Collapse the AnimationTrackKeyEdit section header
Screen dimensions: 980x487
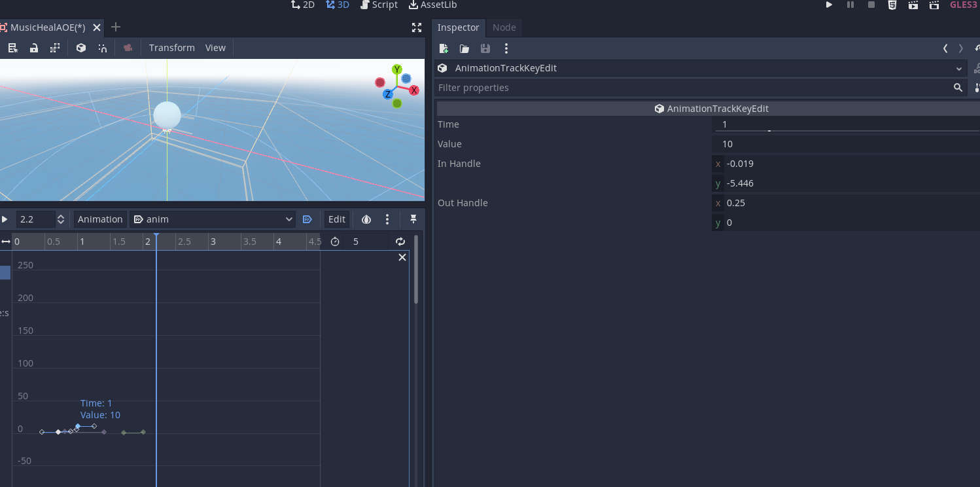point(709,109)
